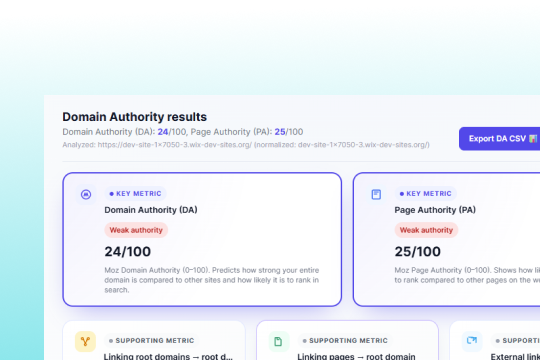This screenshot has width=540, height=360.
Task: Click the Page Authority card icon
Action: coord(376,194)
